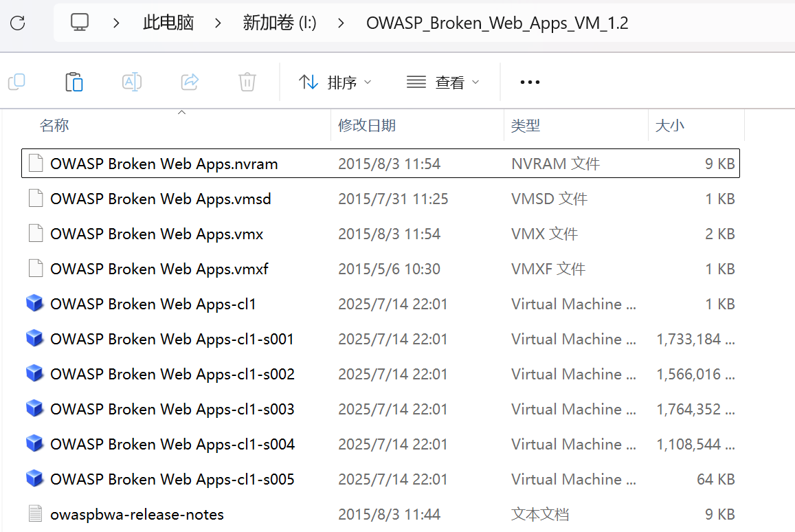The width and height of the screenshot is (795, 532).
Task: Click the 大小 column header to sort
Action: (x=670, y=125)
